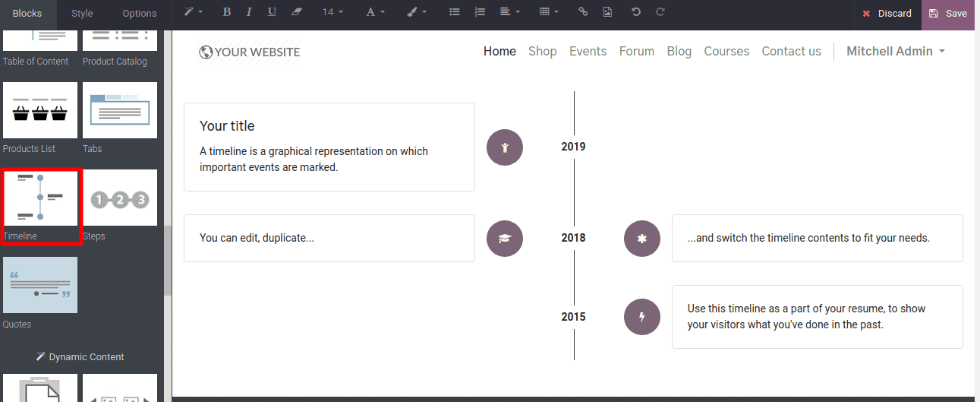Click the 'Your title' heading text
This screenshot has height=402, width=980.
pos(227,126)
